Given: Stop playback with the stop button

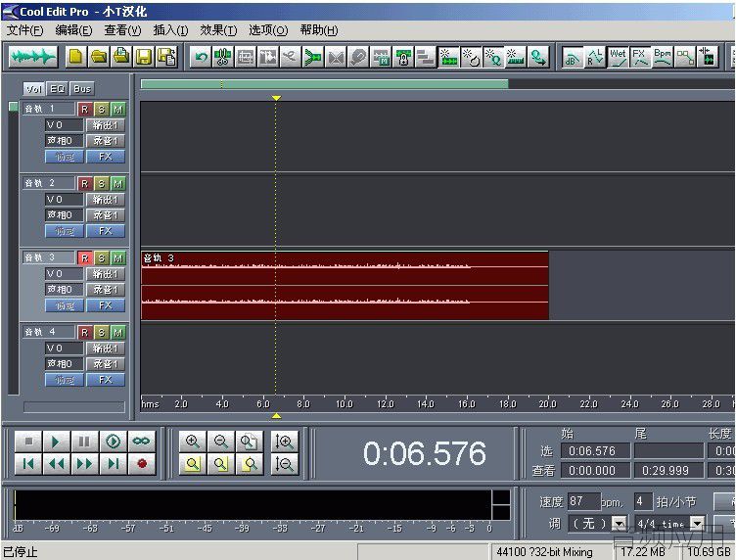Looking at the screenshot, I should tap(28, 442).
